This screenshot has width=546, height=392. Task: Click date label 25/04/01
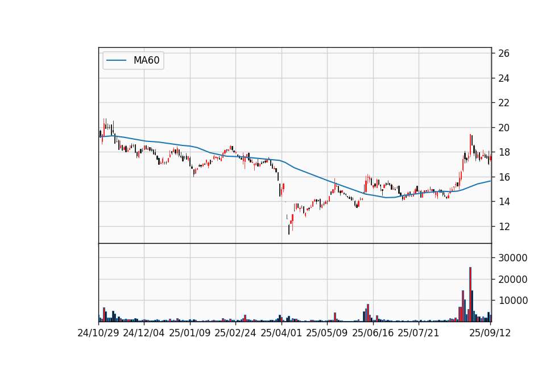coord(282,333)
